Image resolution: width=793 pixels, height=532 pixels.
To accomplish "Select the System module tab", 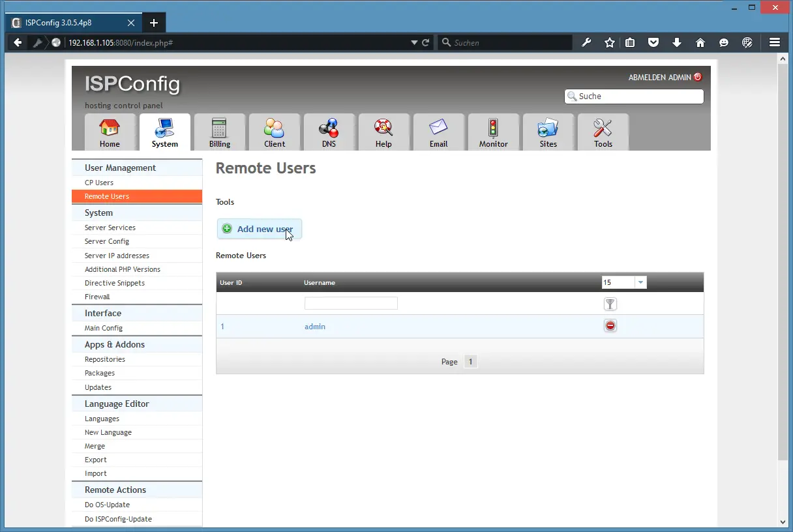I will click(164, 132).
